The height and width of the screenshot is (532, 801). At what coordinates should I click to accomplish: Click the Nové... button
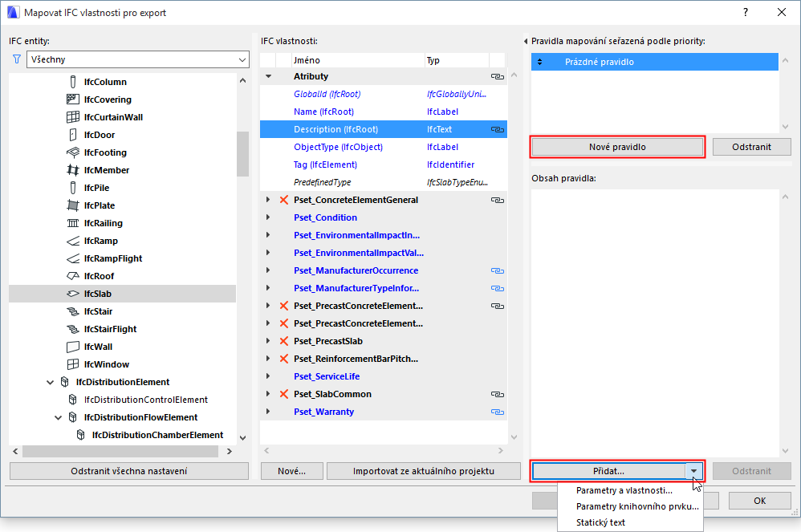click(x=291, y=471)
